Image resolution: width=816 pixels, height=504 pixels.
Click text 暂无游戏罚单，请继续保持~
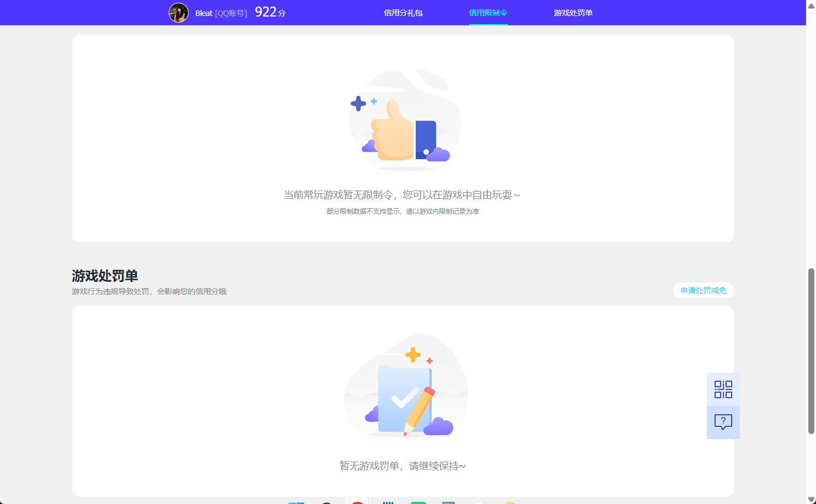[402, 466]
